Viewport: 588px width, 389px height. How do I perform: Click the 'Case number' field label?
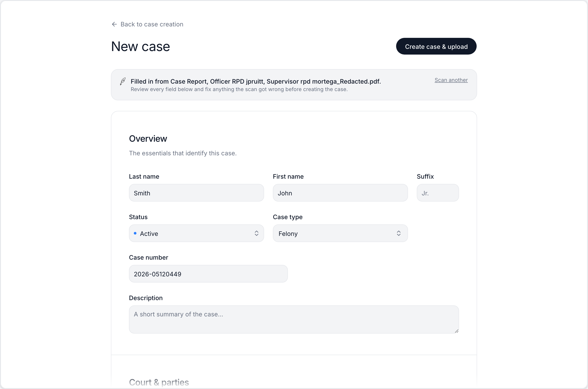[148, 257]
